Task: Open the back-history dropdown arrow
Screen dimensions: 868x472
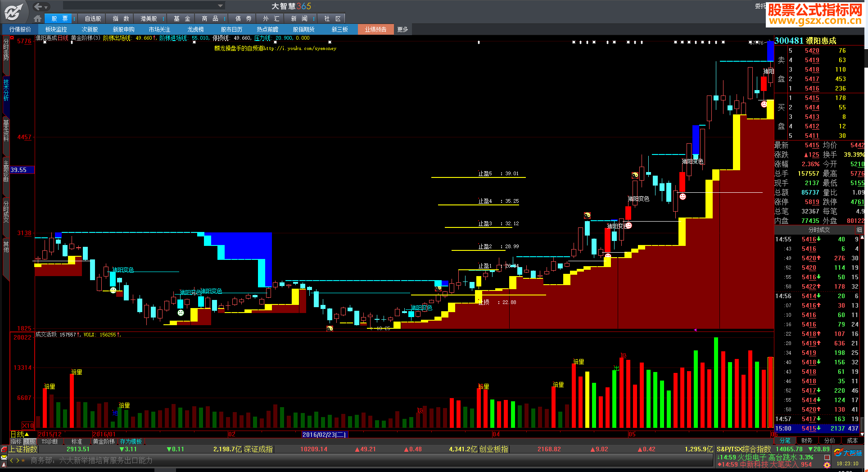Action: click(46, 7)
